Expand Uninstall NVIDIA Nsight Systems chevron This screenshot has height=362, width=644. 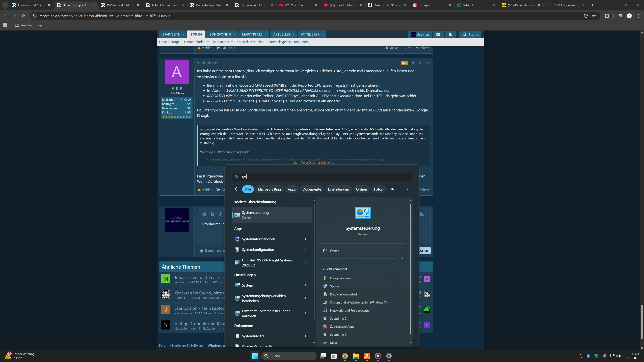306,262
